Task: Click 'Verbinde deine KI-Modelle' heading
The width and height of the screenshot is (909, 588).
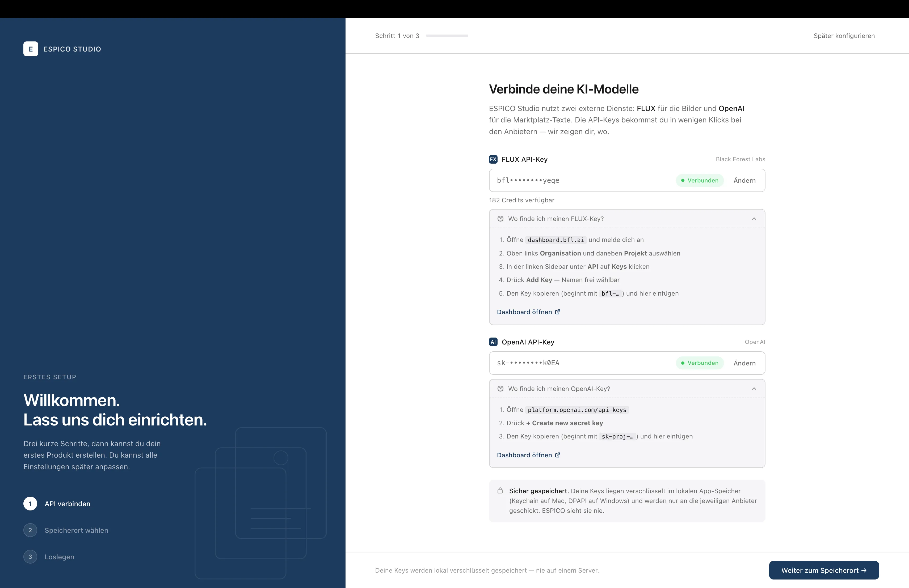Action: point(564,89)
